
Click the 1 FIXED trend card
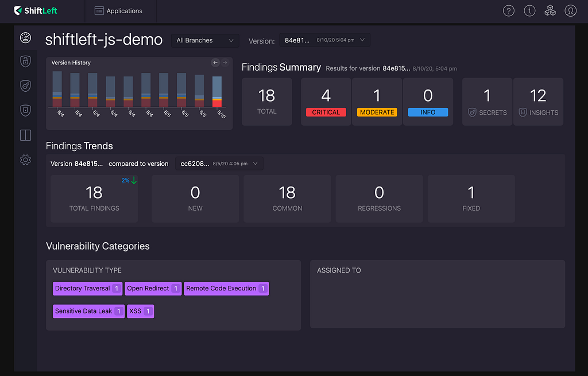tap(471, 199)
